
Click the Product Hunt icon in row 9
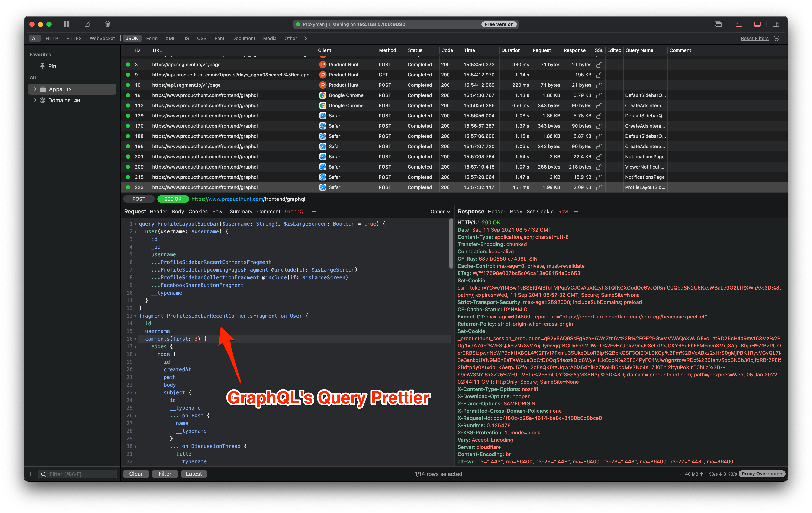coord(323,75)
